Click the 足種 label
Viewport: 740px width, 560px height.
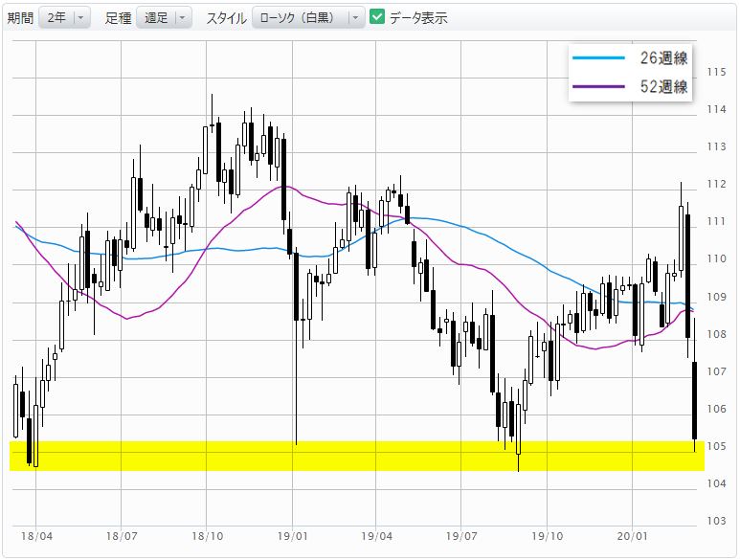(x=118, y=18)
